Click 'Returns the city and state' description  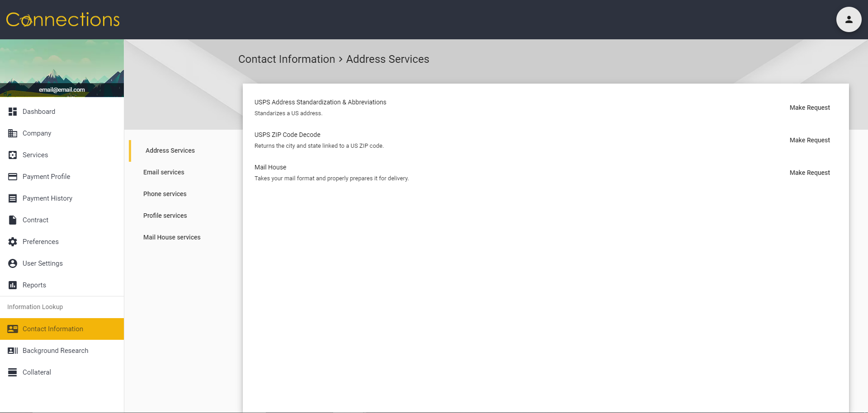(x=319, y=146)
